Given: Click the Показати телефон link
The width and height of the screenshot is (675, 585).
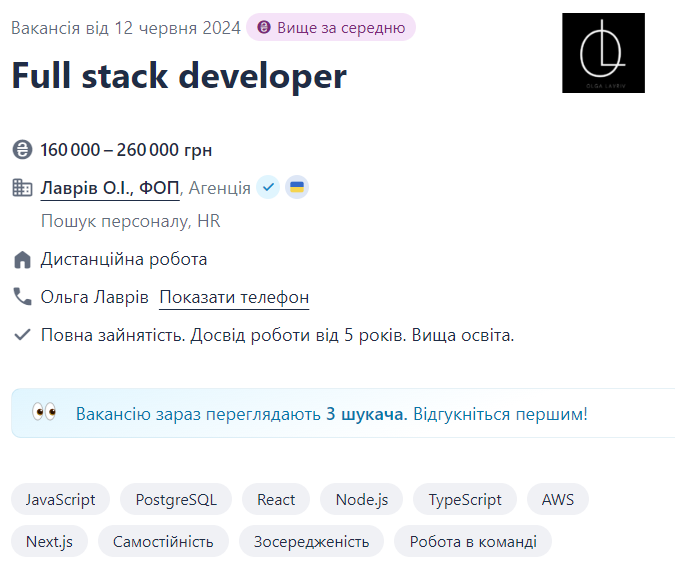Looking at the screenshot, I should pyautogui.click(x=234, y=297).
